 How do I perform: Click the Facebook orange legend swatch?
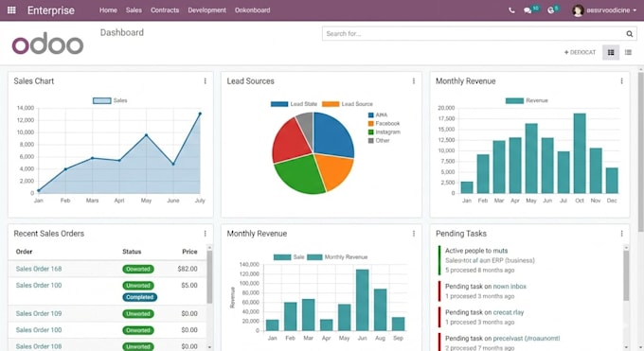tap(371, 124)
